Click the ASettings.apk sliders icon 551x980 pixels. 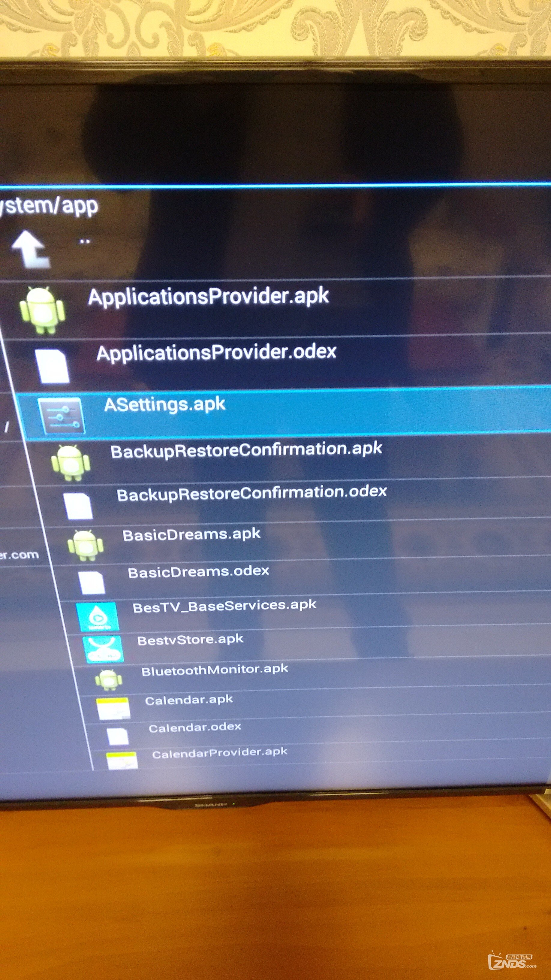point(61,416)
